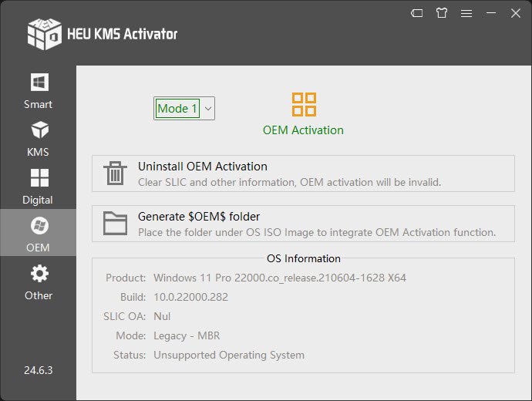Click the Smart activation Windows logo icon

coord(39,82)
